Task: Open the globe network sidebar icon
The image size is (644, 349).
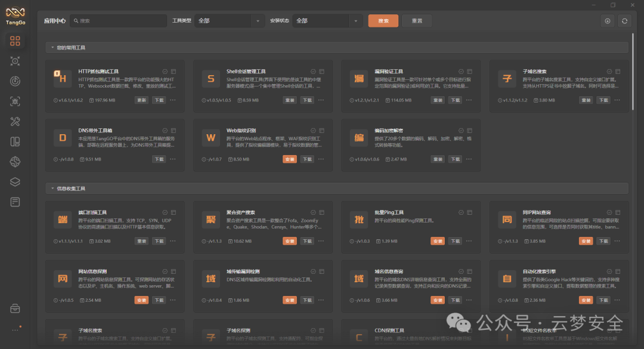Action: [x=15, y=162]
